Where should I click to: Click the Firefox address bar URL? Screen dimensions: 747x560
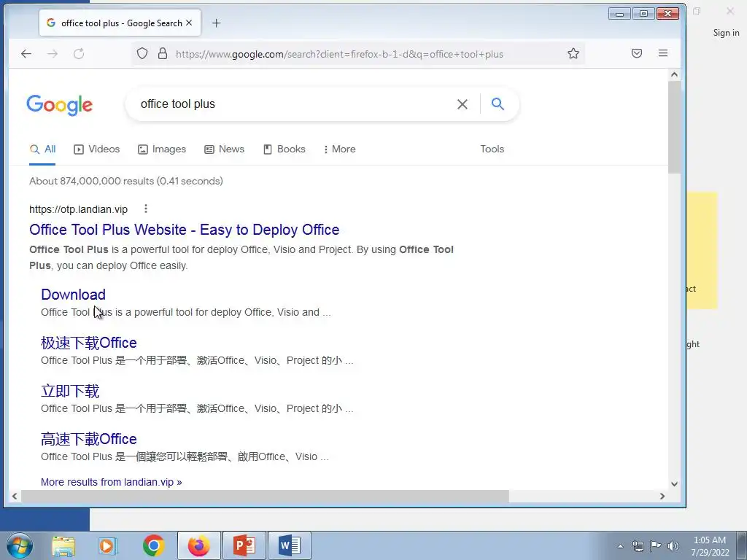coord(339,54)
